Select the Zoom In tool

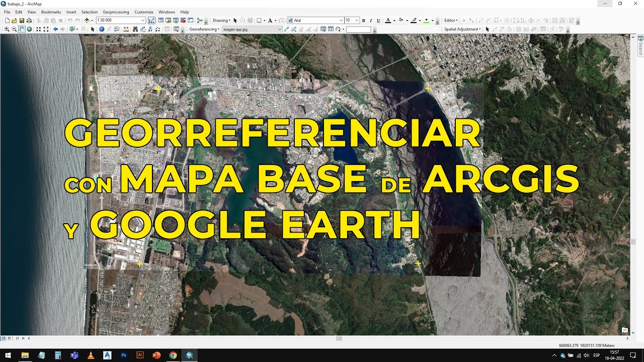7,29
